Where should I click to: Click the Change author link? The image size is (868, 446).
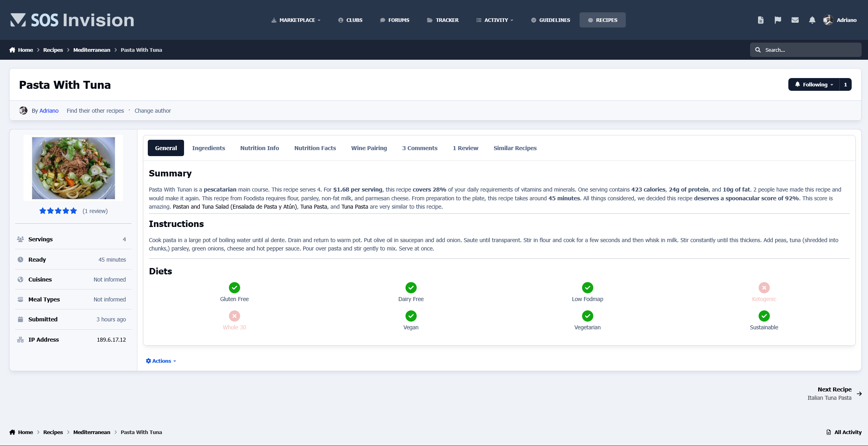coord(153,111)
